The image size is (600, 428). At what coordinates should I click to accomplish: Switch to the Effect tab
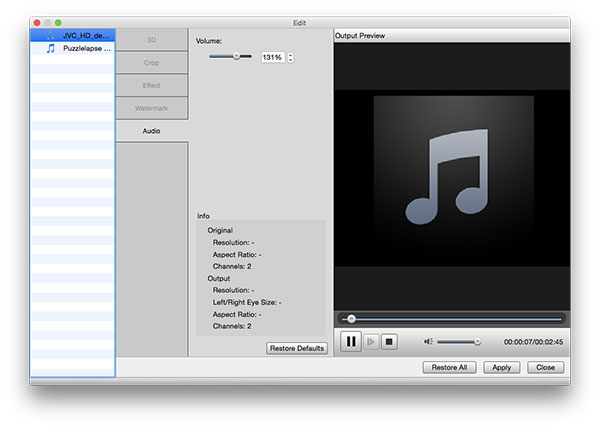152,85
